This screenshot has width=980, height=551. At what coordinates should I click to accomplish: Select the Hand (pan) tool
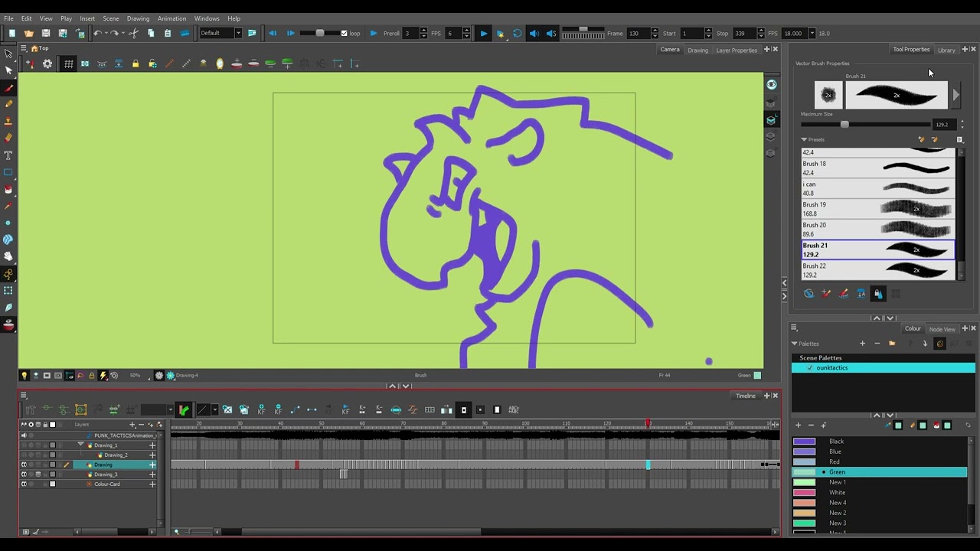(8, 256)
